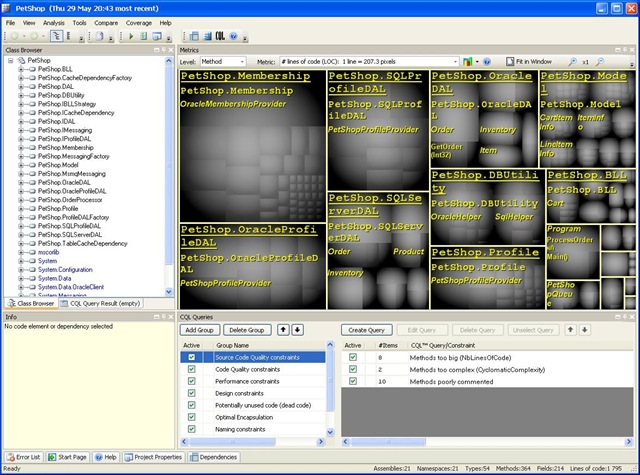
Task: Toggle the Design constraints checkbox
Action: (191, 393)
